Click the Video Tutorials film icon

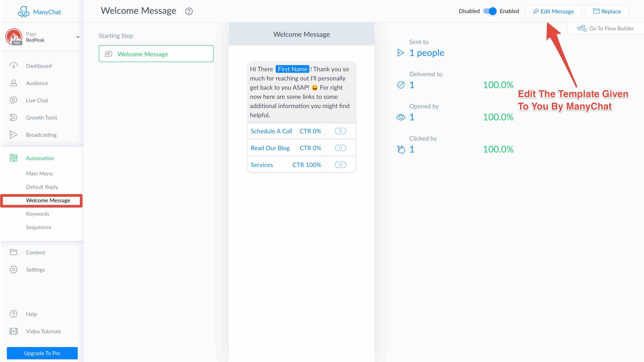14,331
